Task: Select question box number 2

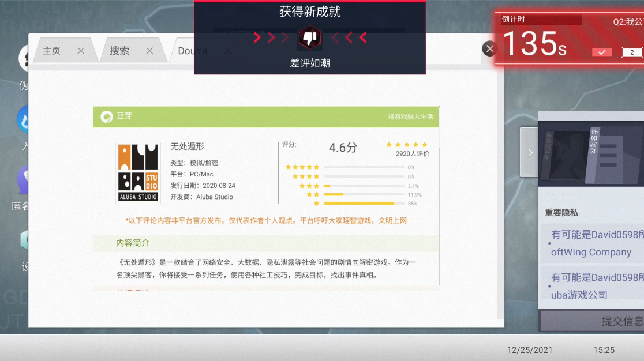Action: pyautogui.click(x=632, y=52)
